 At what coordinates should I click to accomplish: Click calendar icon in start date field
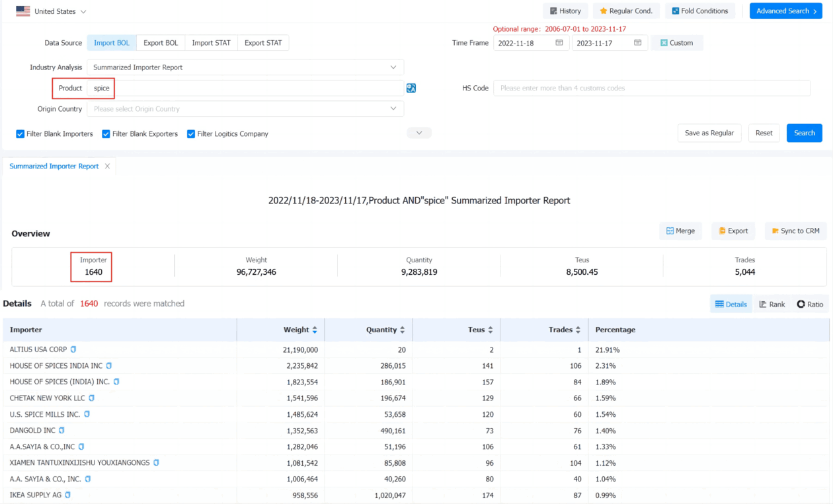pos(559,43)
